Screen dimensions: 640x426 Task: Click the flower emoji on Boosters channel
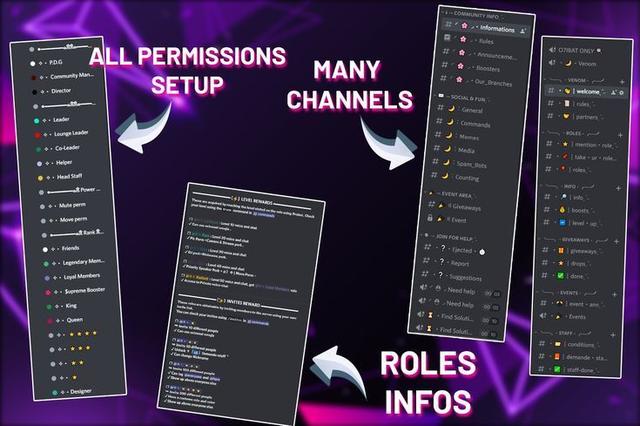point(460,66)
